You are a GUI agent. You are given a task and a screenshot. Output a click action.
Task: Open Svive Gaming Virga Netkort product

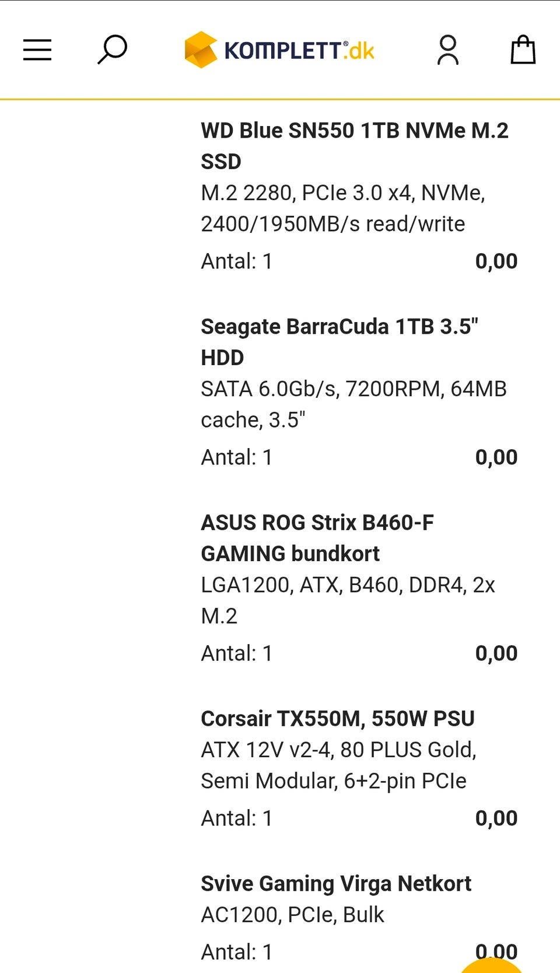(335, 884)
